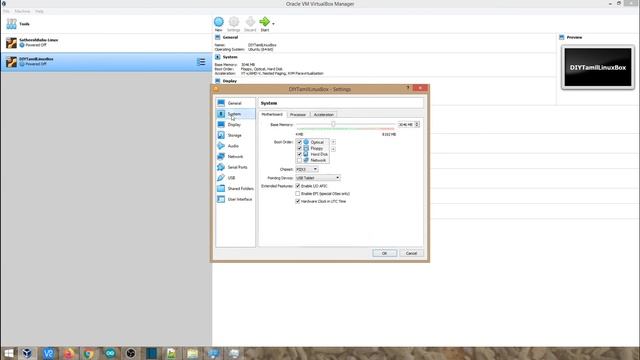
Task: Toggle Enable I/O APIC checkbox
Action: point(298,186)
